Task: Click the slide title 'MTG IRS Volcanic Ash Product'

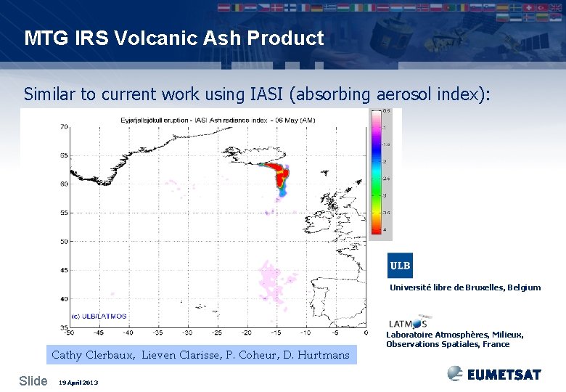Action: coord(174,38)
